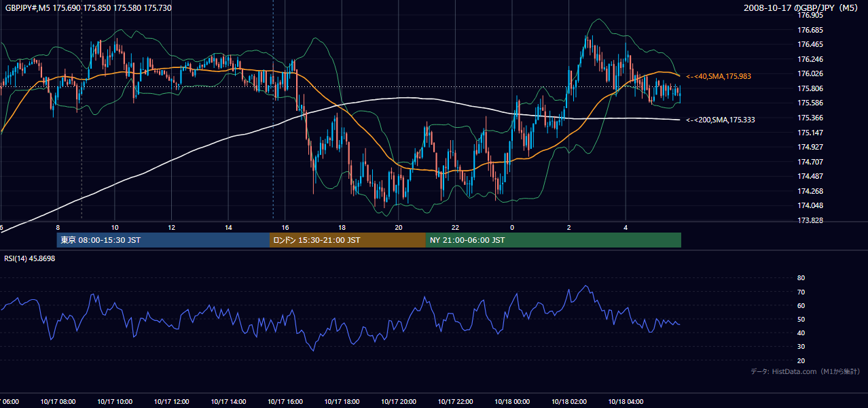Screen dimensions: 868x408
Task: Click hour marker 0 under the price chart
Action: 512,227
